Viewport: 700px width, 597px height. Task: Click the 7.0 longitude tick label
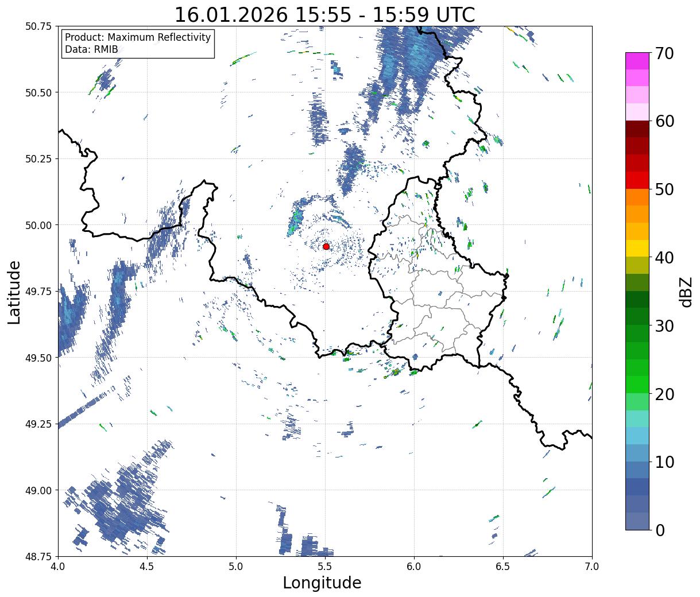pos(592,567)
